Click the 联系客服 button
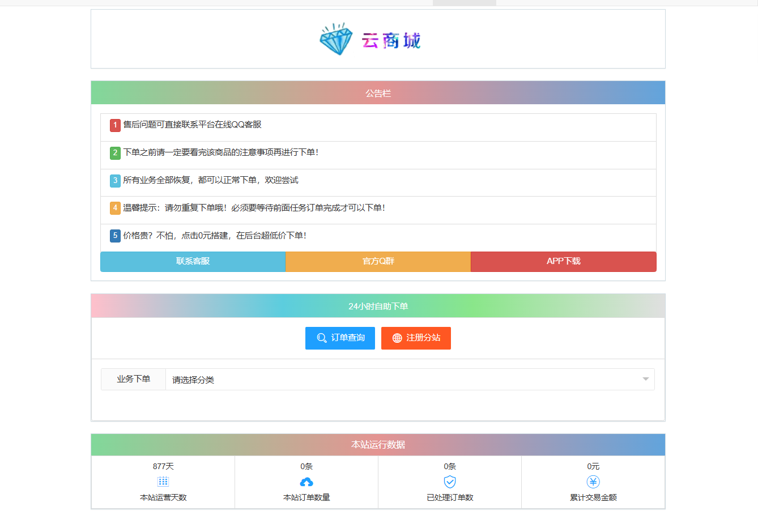Image resolution: width=758 pixels, height=532 pixels. pos(193,261)
